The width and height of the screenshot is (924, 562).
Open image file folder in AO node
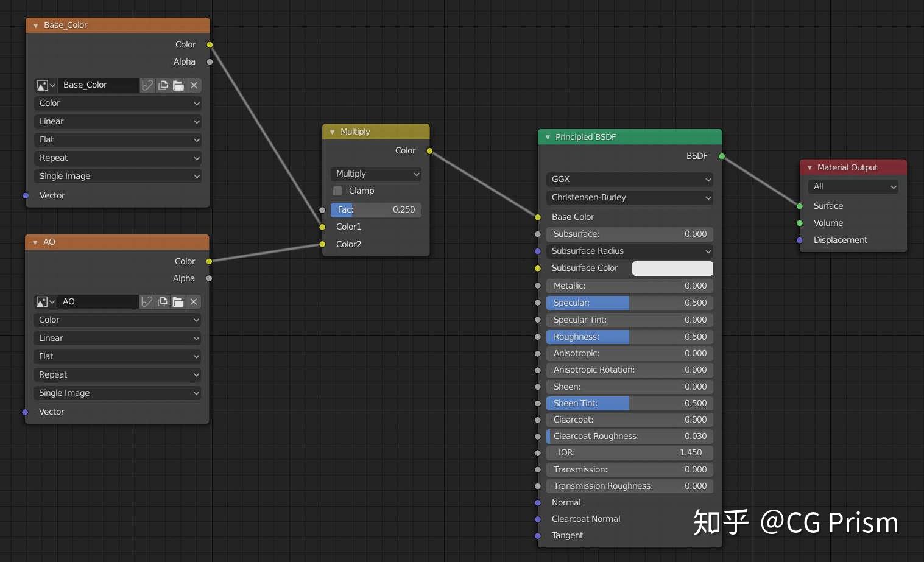(178, 302)
